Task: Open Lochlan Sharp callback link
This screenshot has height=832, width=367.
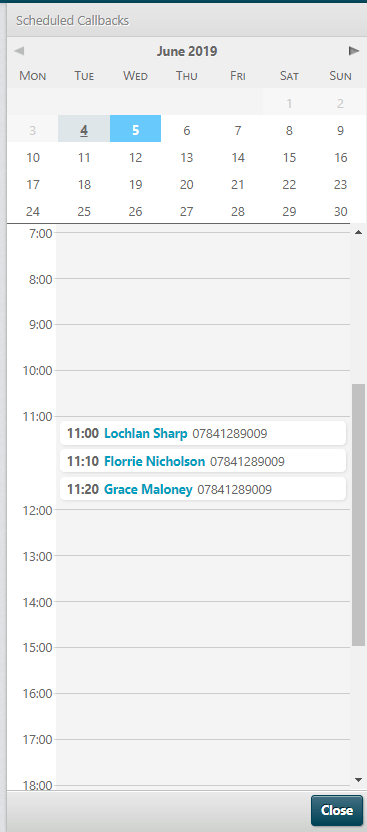Action: point(146,434)
